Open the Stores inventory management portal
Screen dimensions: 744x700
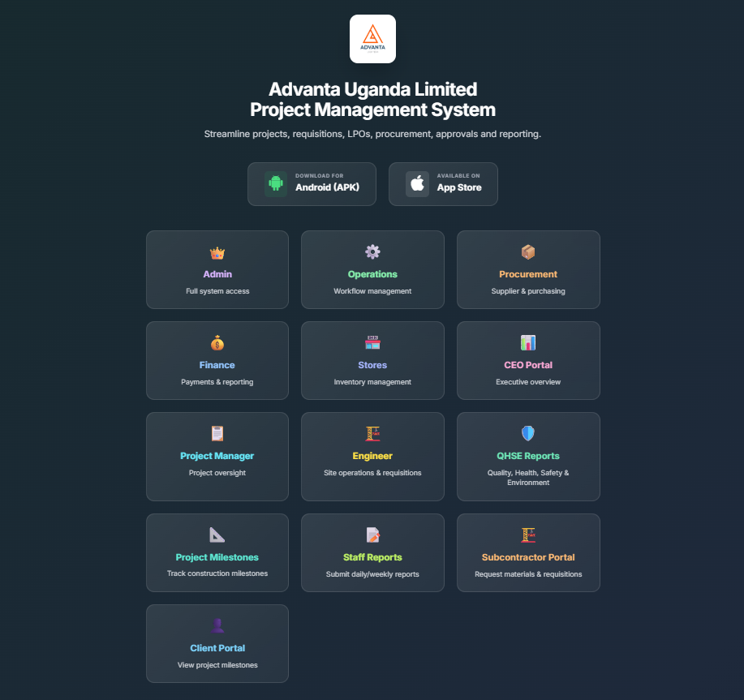[x=372, y=360]
